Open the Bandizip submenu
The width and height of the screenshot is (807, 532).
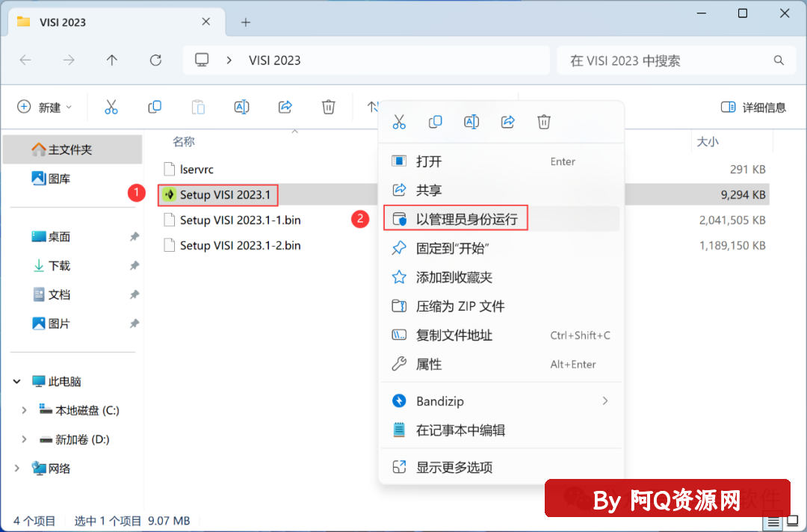[x=501, y=400]
